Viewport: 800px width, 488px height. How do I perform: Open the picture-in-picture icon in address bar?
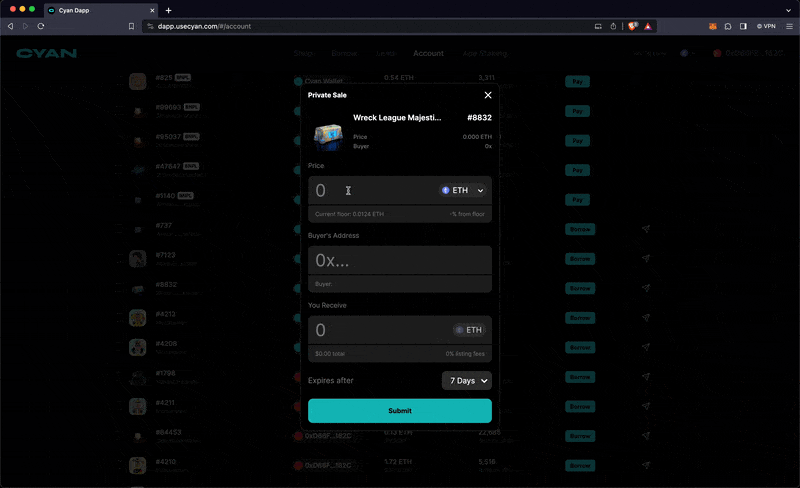point(598,26)
